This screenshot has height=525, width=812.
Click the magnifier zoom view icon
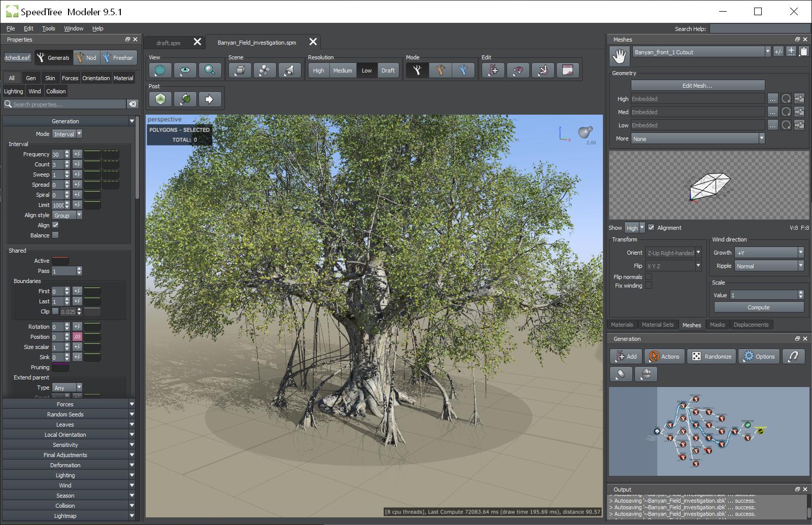pos(210,71)
